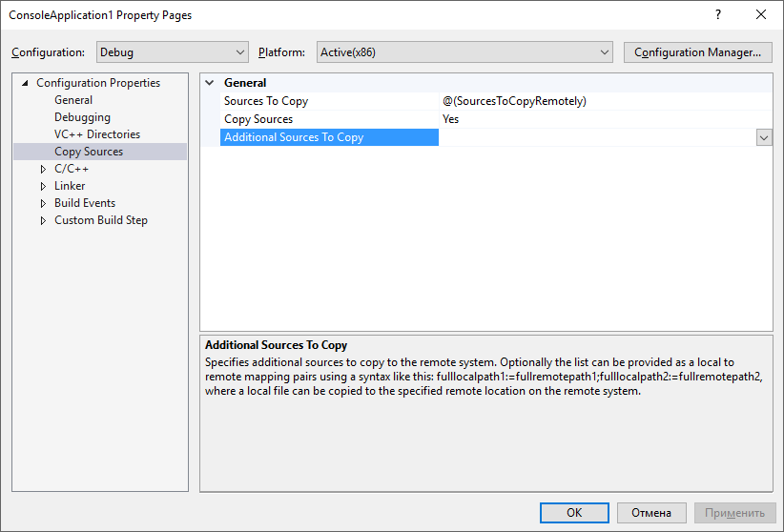The width and height of the screenshot is (784, 532).
Task: Select the Build Events tree label
Action: [85, 202]
